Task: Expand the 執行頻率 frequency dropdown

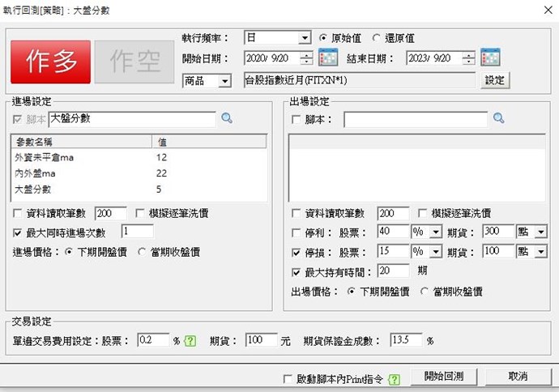Action: [x=305, y=38]
